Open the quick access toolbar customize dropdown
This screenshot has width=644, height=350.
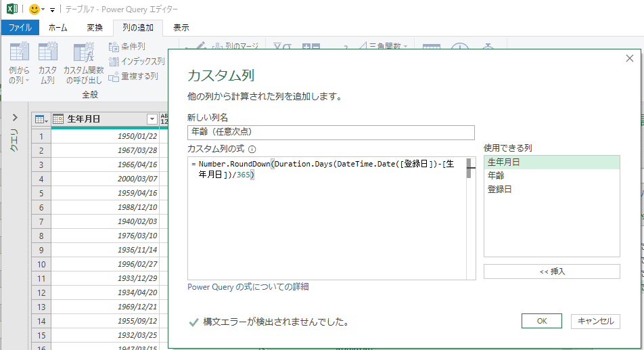point(52,10)
